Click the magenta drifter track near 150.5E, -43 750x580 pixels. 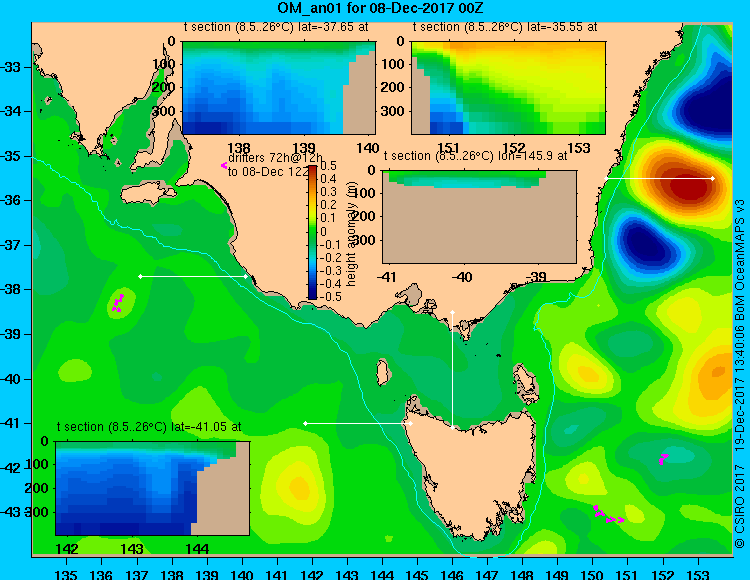coord(608,514)
